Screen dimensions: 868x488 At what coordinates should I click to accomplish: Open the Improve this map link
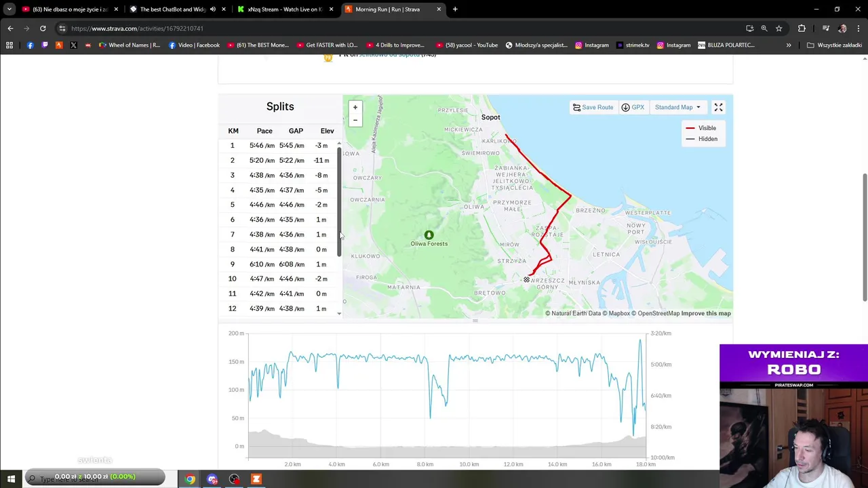pos(706,313)
